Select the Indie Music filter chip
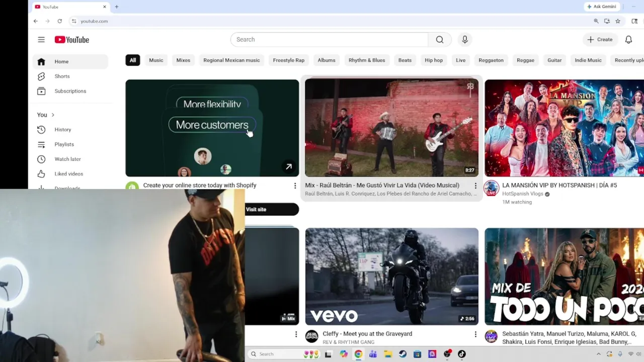The height and width of the screenshot is (362, 644). click(588, 60)
